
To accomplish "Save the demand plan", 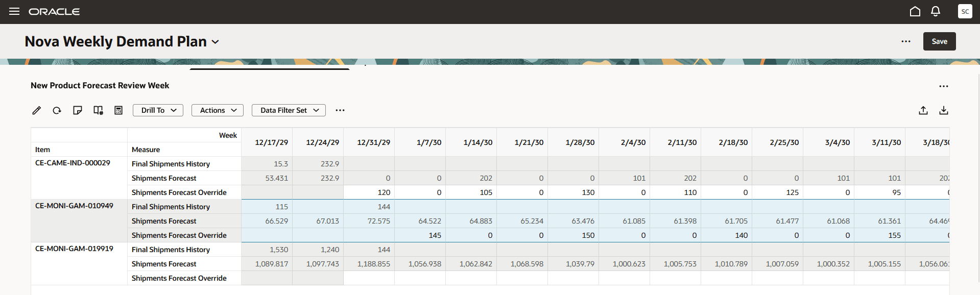I will 939,41.
